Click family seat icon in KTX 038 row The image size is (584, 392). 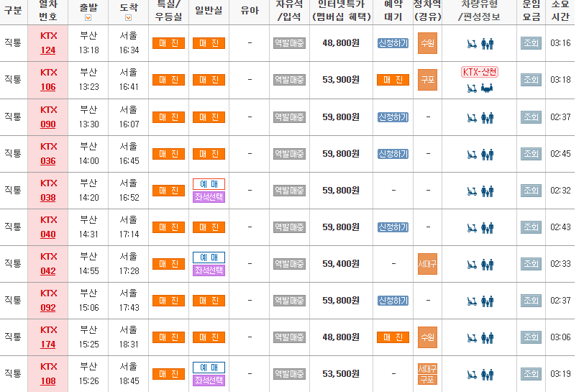(x=487, y=191)
